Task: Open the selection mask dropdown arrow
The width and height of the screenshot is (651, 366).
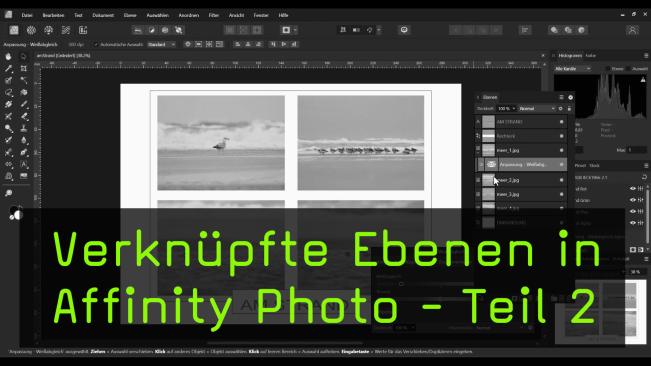Action: tap(295, 30)
